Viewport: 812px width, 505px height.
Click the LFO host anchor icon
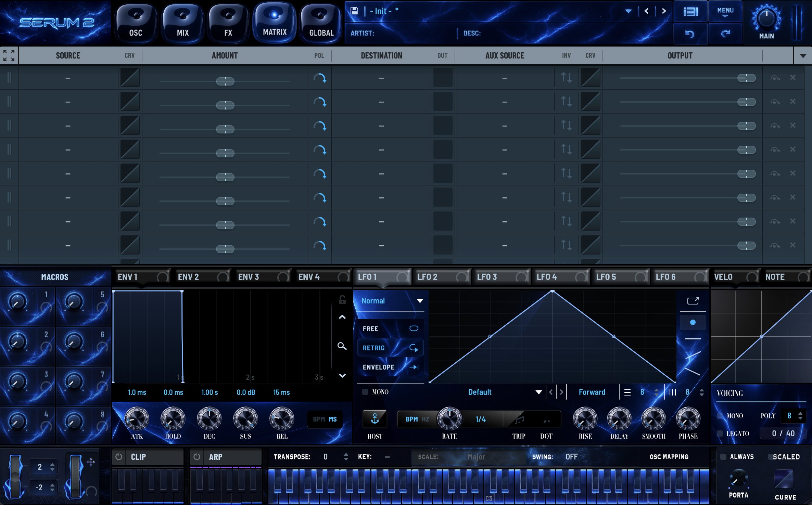coord(375,419)
